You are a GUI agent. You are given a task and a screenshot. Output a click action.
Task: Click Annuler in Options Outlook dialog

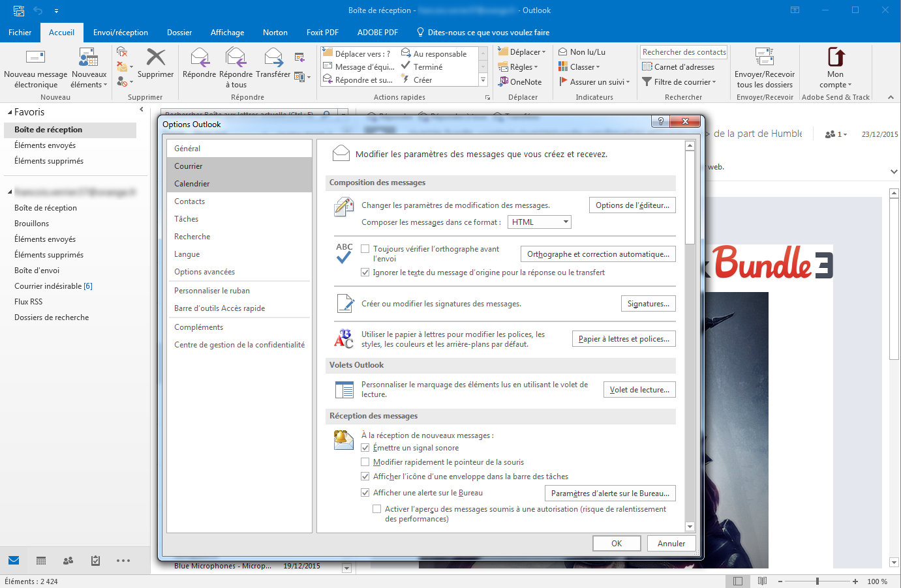[671, 544]
